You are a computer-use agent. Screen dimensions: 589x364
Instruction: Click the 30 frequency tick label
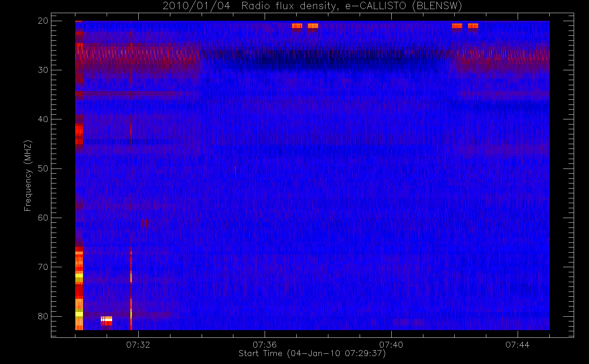(43, 70)
